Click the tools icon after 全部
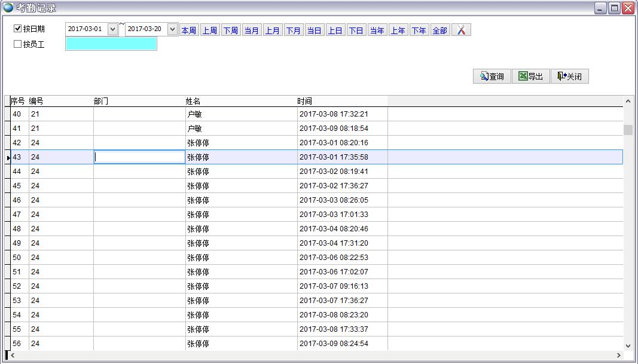The image size is (638, 364). click(461, 30)
